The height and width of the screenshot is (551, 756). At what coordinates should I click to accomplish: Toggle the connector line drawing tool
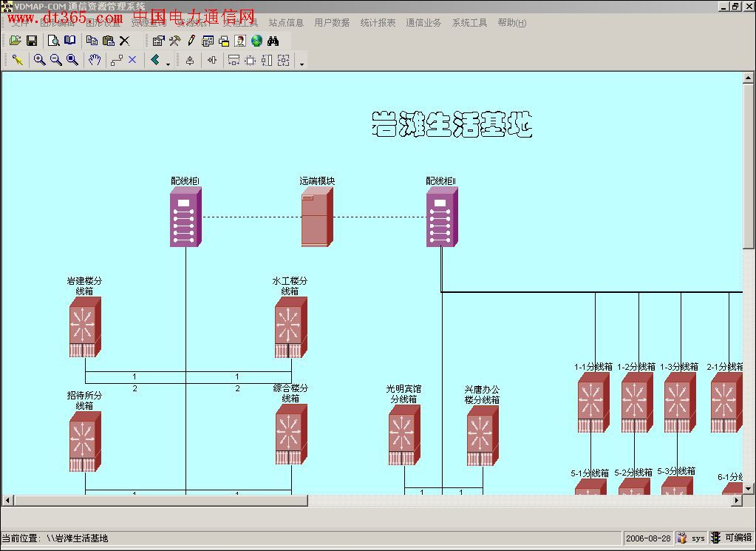[x=116, y=61]
